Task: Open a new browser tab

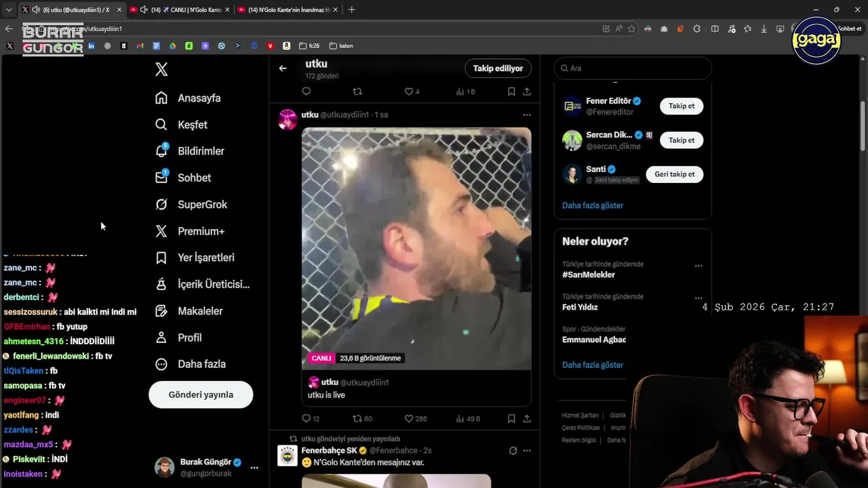Action: [351, 9]
